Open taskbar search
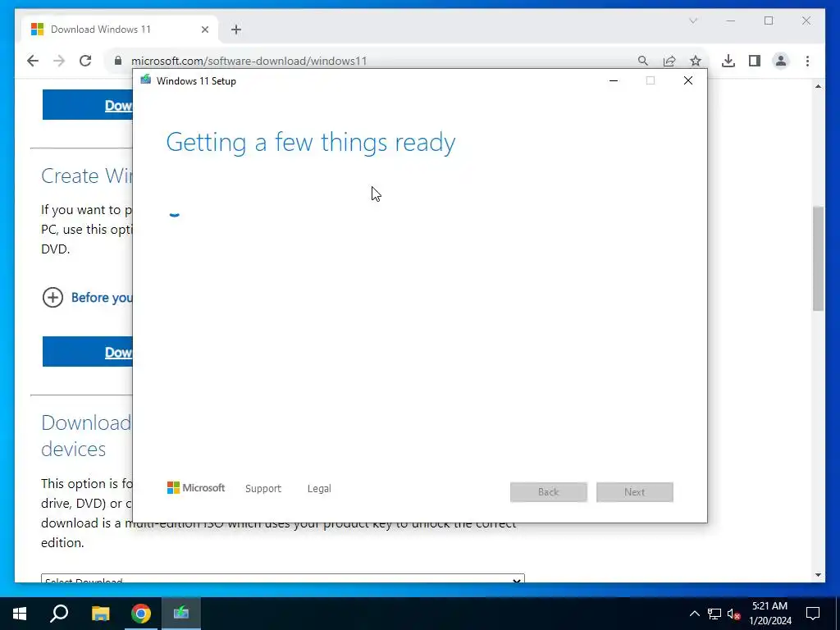 click(59, 614)
